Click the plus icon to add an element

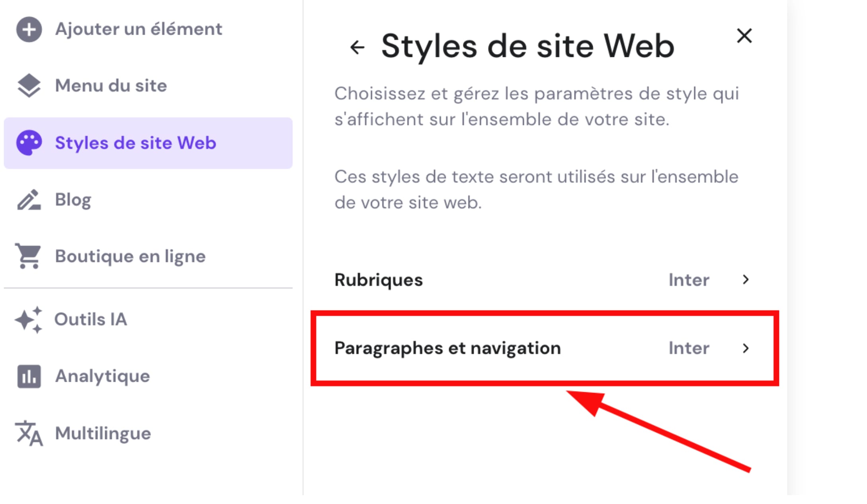(29, 29)
